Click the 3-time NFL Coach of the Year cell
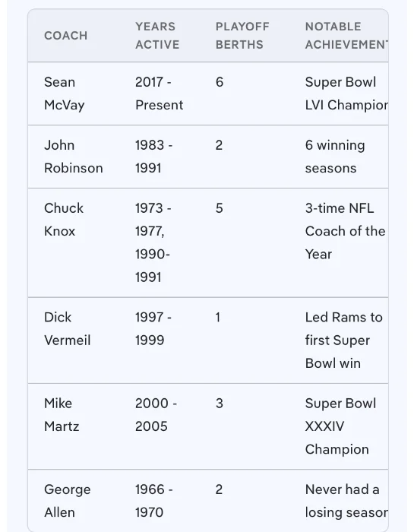Image resolution: width=414 pixels, height=532 pixels. coord(345,231)
